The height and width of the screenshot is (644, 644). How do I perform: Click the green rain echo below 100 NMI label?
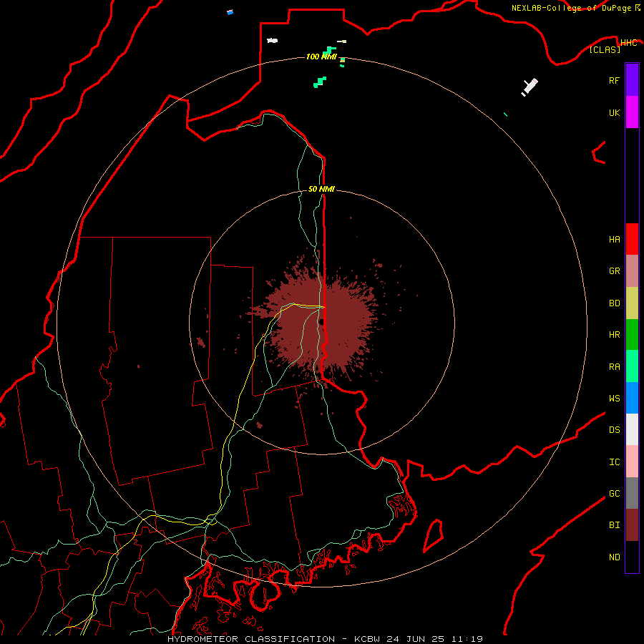(x=320, y=82)
